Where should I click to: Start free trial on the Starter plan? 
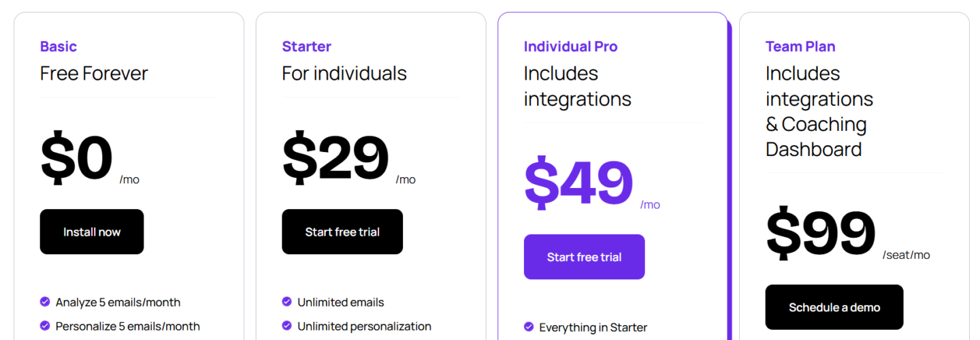342,232
